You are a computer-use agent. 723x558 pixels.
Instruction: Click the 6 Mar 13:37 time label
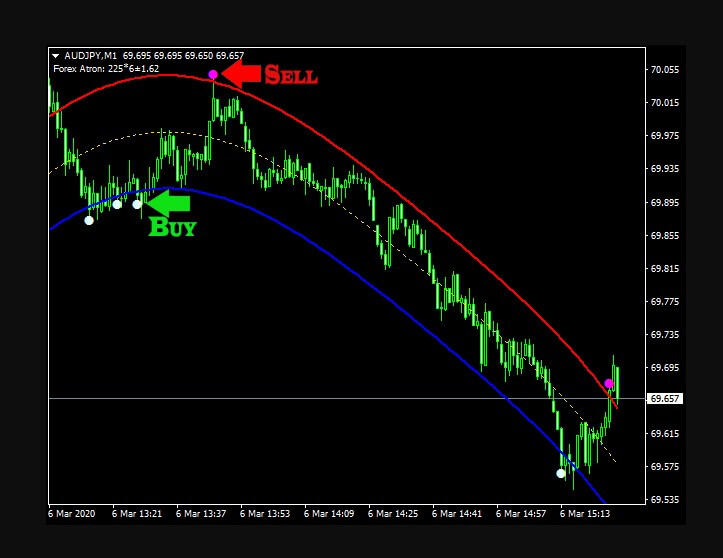point(201,514)
